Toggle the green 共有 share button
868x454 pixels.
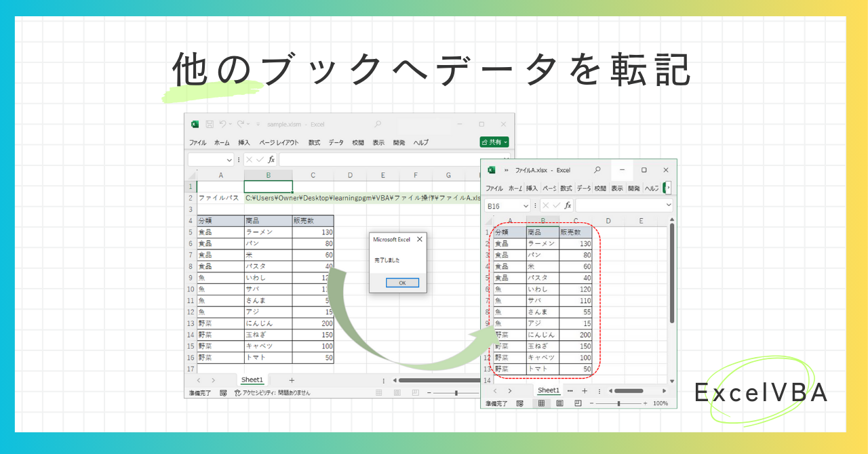(492, 142)
